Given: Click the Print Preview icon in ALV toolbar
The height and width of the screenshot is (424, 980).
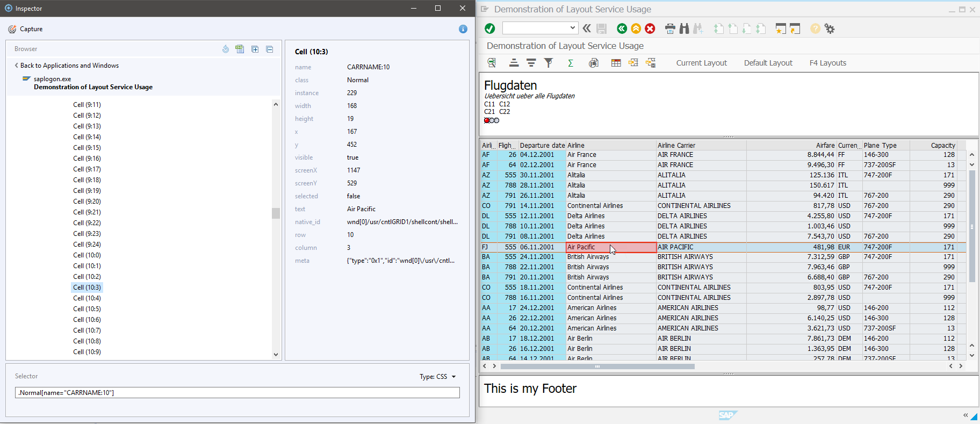Looking at the screenshot, I should (594, 63).
